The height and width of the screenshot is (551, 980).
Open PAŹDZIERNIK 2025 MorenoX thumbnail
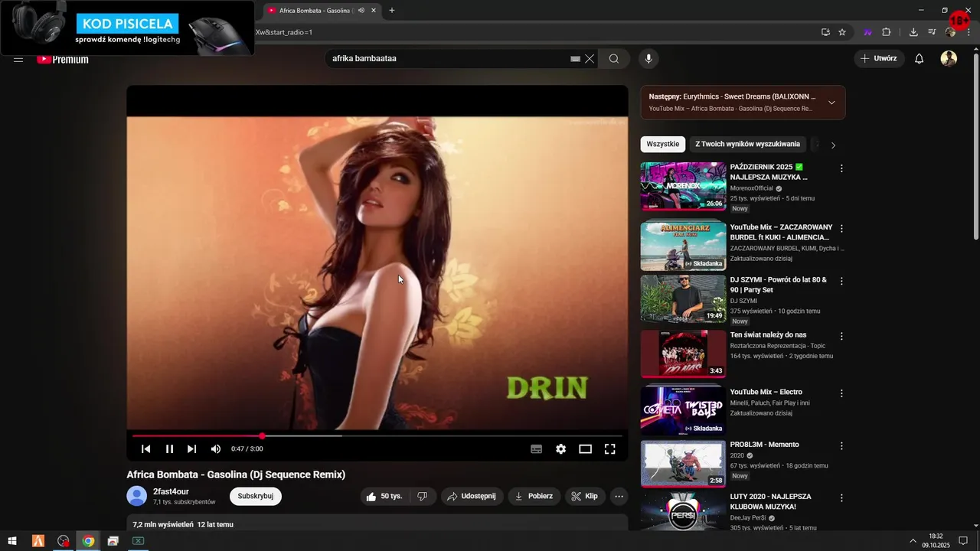pos(683,186)
